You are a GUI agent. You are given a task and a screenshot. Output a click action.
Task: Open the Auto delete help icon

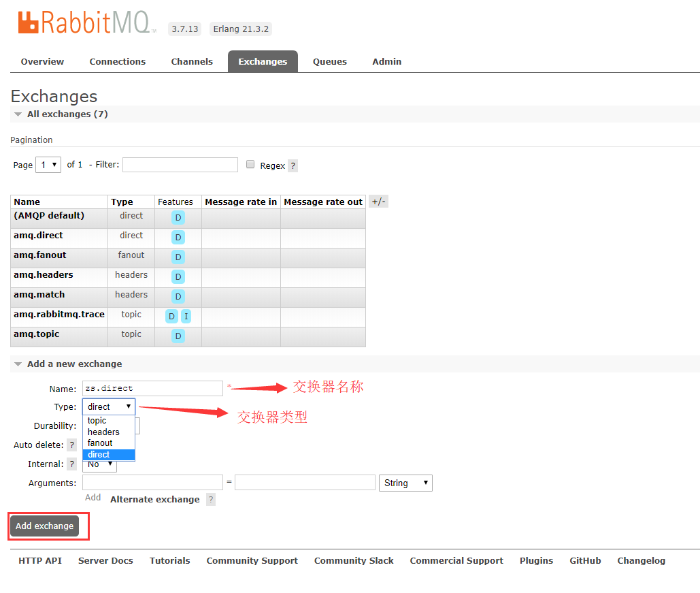click(x=72, y=445)
